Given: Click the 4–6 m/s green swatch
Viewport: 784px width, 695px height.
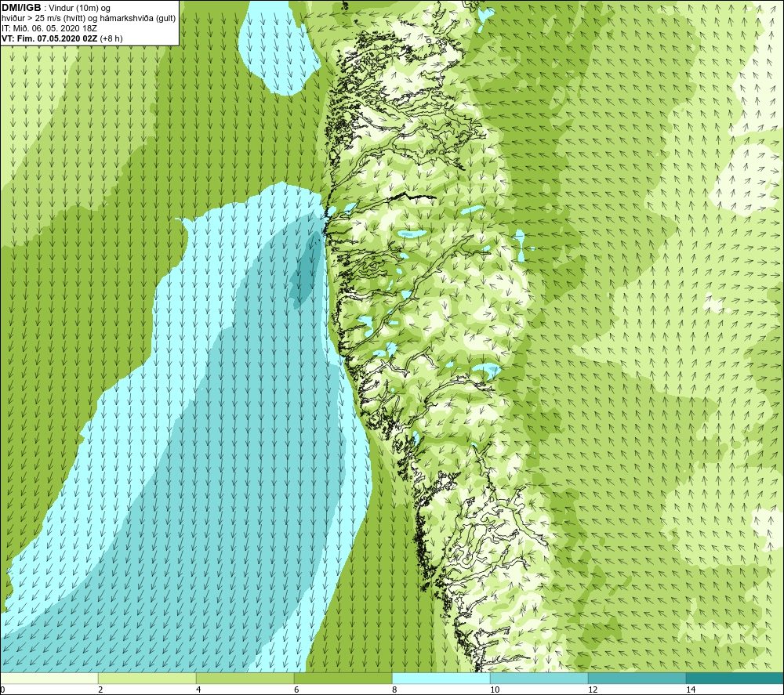Looking at the screenshot, I should [x=245, y=679].
